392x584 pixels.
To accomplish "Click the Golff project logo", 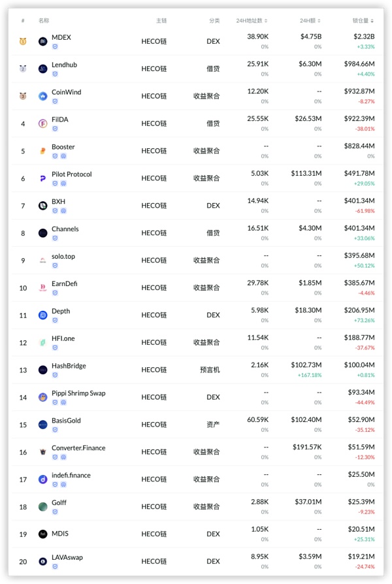I will [43, 507].
